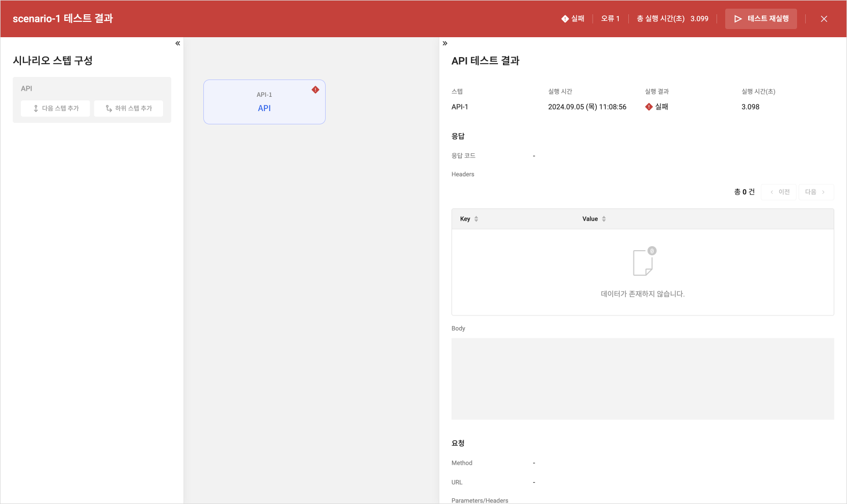
Task: Click the API label in step config
Action: pos(27,89)
